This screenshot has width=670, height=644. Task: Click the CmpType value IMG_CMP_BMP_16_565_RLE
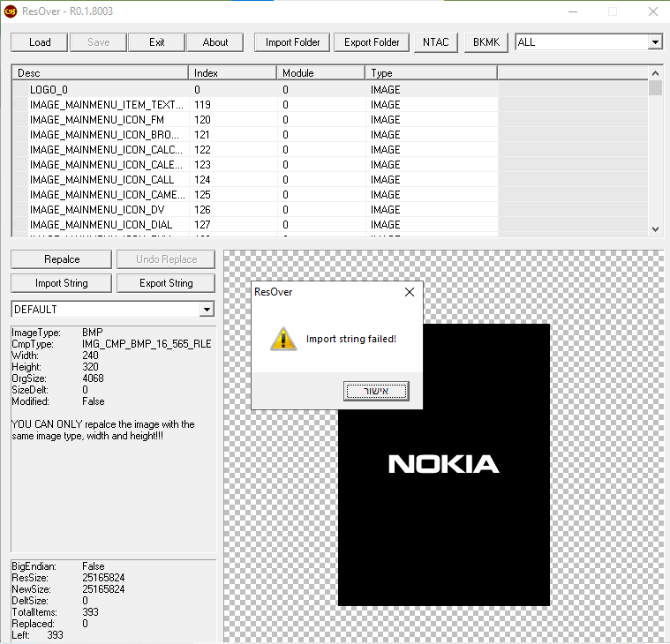(147, 344)
